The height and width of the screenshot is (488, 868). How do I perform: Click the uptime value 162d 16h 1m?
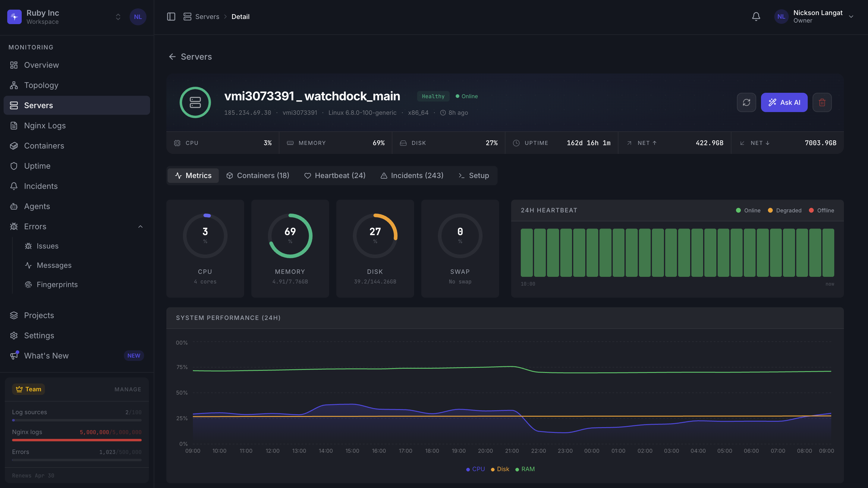click(x=589, y=143)
